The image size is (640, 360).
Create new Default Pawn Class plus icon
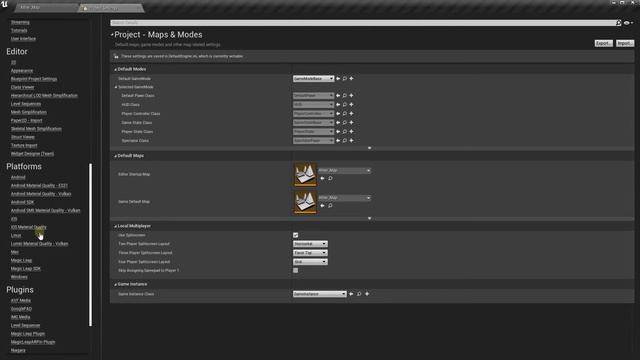351,96
